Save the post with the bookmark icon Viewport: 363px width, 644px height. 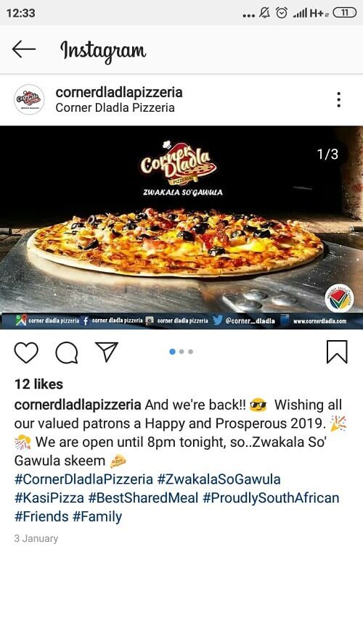pyautogui.click(x=337, y=352)
